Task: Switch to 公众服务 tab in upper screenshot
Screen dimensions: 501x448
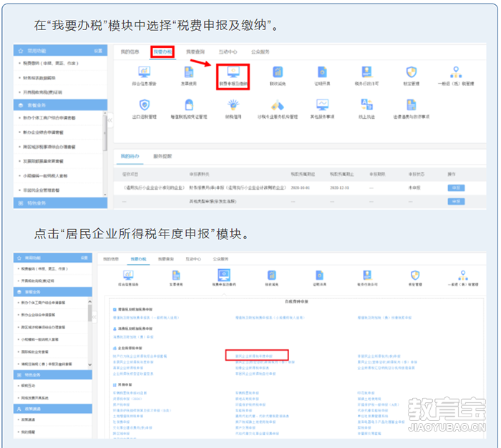Action: click(261, 52)
